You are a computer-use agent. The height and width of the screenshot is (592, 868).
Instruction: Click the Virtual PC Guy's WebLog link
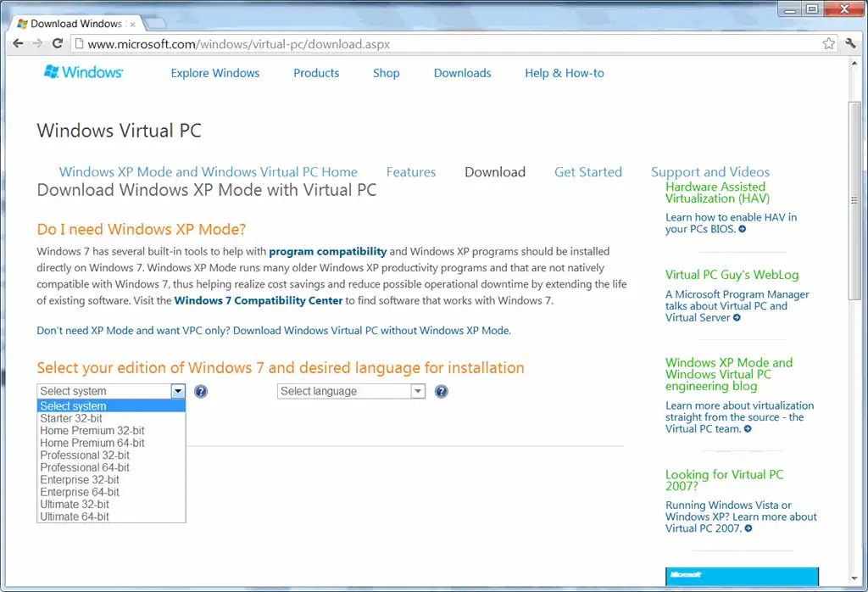732,275
